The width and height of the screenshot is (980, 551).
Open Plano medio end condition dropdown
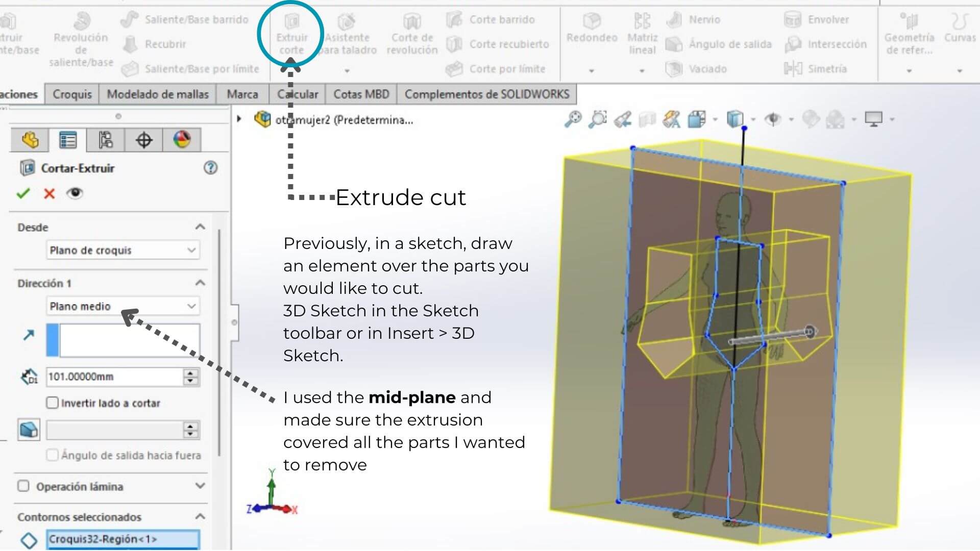(x=123, y=306)
